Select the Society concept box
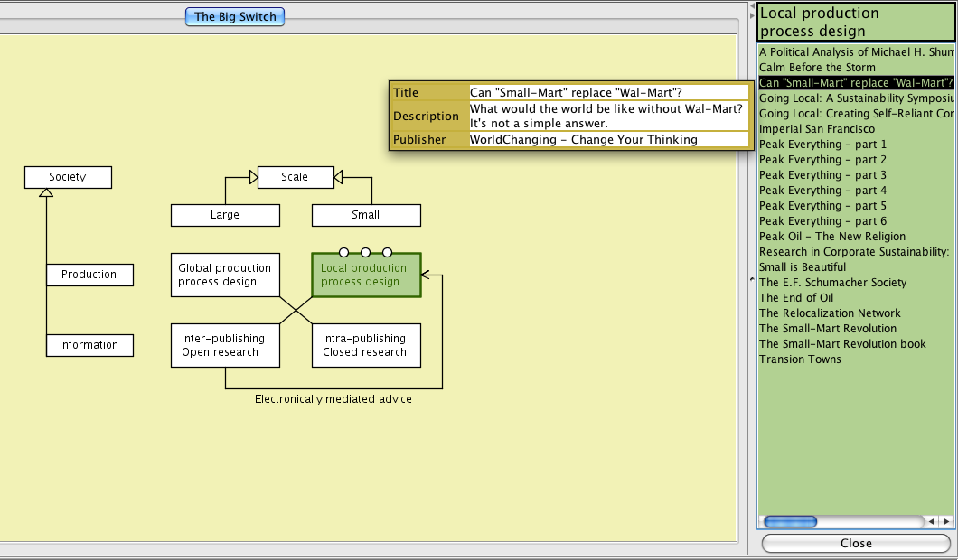This screenshot has height=560, width=958. [x=68, y=177]
